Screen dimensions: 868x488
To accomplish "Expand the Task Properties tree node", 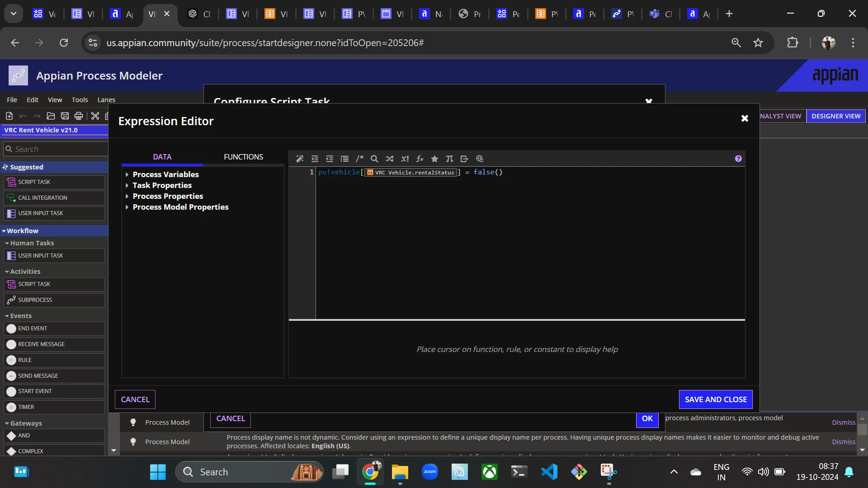I will click(x=127, y=185).
